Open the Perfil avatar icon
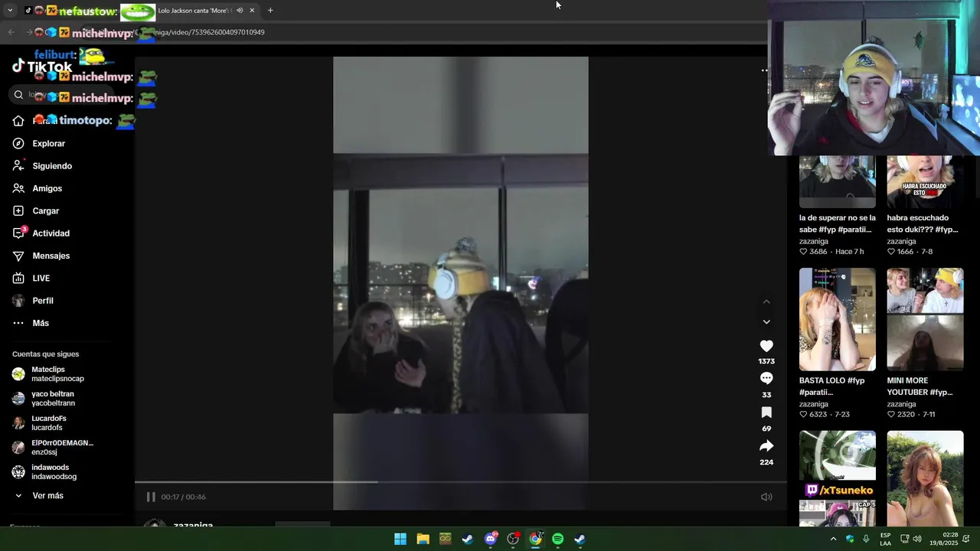 (18, 301)
